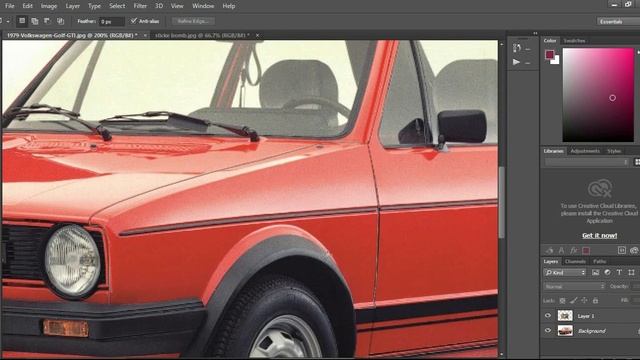Click the Creative Cloud sync icon
The image size is (640, 360).
[634, 250]
